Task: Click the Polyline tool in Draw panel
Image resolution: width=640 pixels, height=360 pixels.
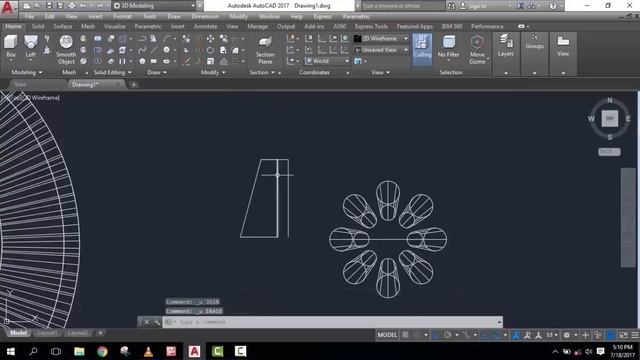Action: coord(142,38)
